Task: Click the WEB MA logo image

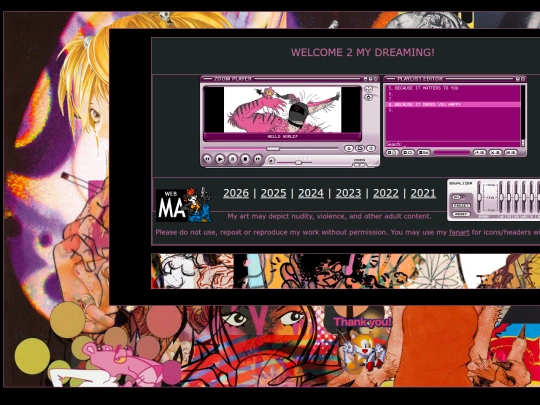Action: [x=184, y=205]
